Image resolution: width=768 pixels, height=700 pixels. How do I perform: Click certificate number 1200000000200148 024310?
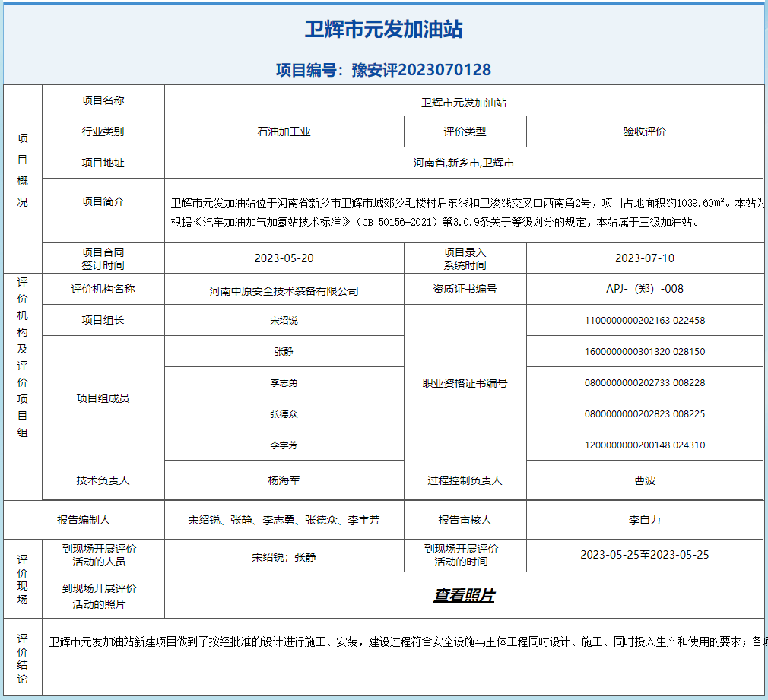(x=645, y=445)
